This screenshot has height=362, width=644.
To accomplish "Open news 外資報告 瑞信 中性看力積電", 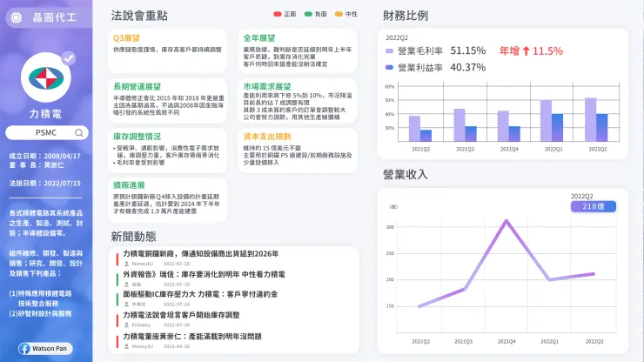I will [205, 274].
